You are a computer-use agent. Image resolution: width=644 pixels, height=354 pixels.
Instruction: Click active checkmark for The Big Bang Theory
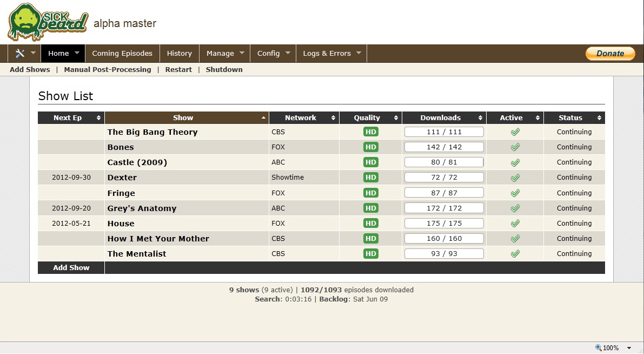point(515,132)
